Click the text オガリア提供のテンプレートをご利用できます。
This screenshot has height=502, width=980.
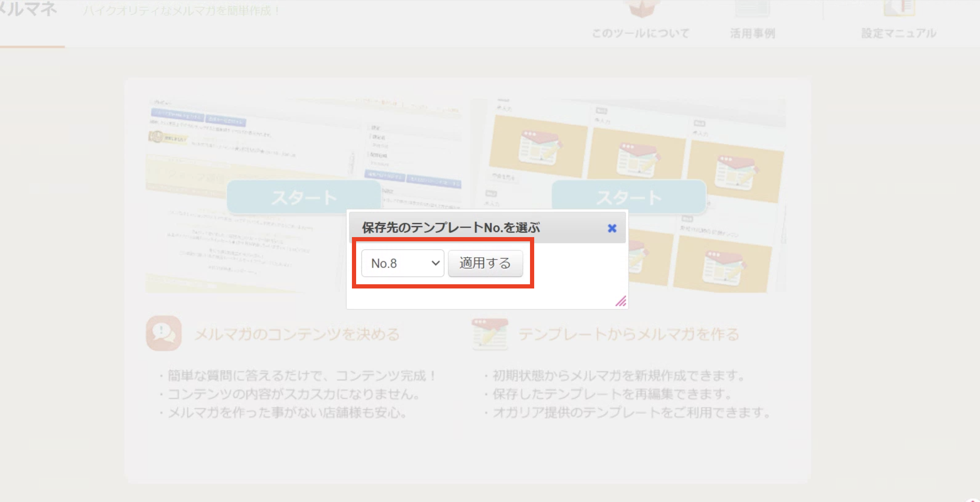pyautogui.click(x=631, y=412)
